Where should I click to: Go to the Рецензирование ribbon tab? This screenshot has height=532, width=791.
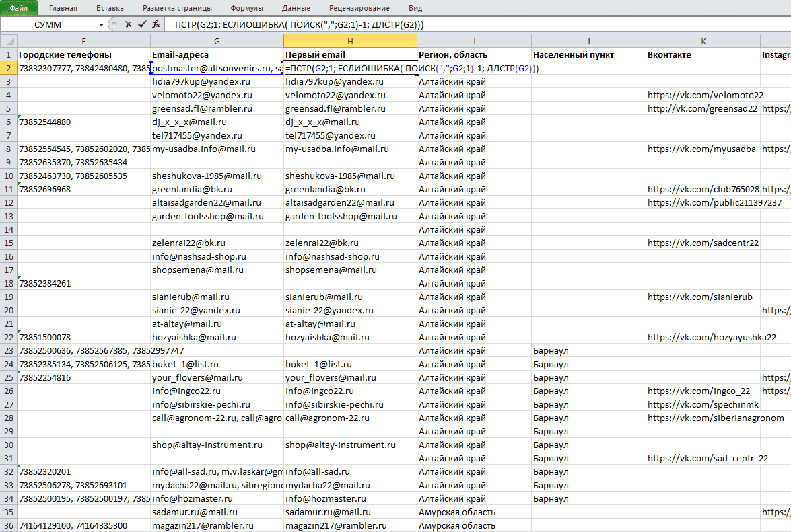359,8
